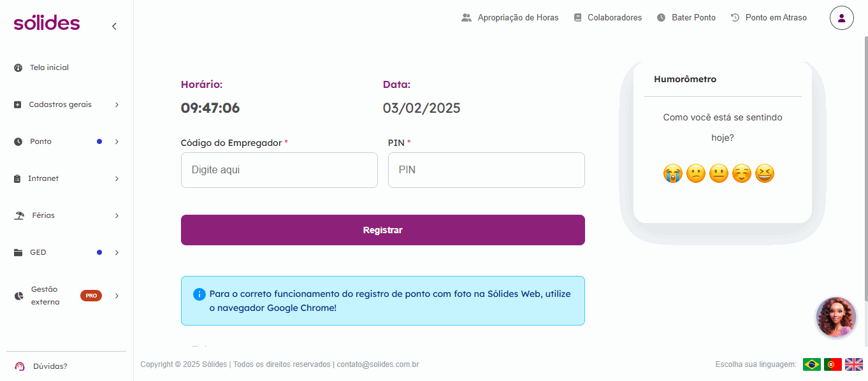The height and width of the screenshot is (381, 868).
Task: Open the user profile avatar icon
Action: 841,18
